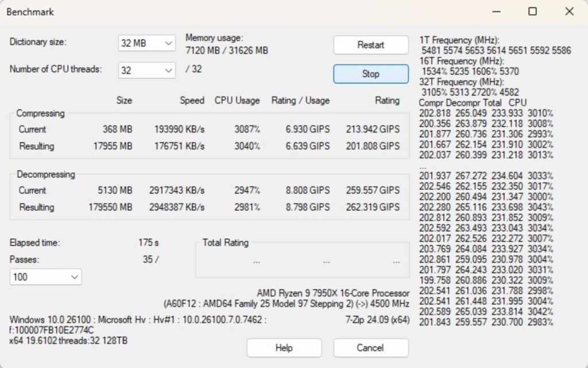Click the 16T values 1534% 5235 1606% 5370
The width and height of the screenshot is (588, 368).
[x=470, y=72]
